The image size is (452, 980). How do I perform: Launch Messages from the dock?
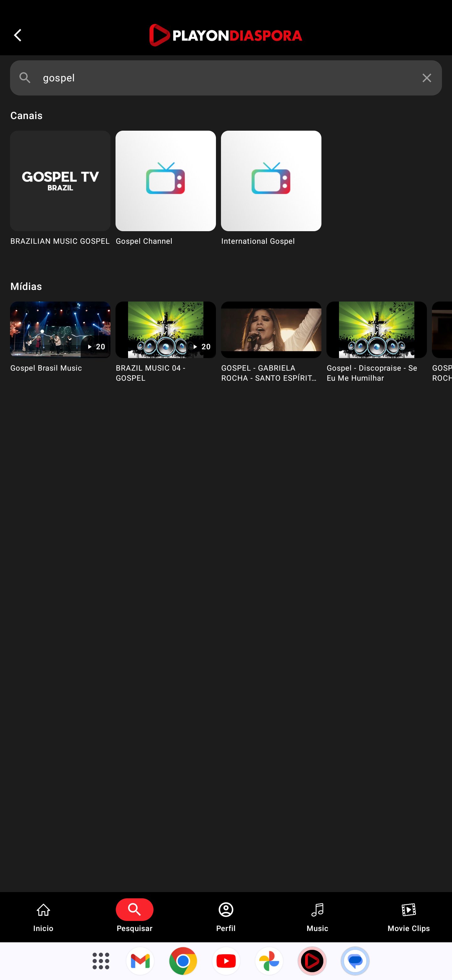(355, 961)
